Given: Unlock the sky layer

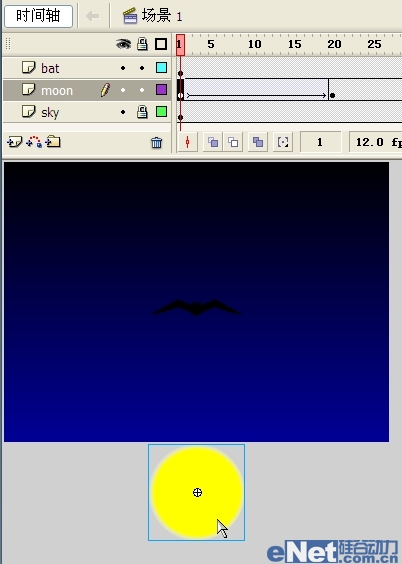Looking at the screenshot, I should [x=142, y=112].
